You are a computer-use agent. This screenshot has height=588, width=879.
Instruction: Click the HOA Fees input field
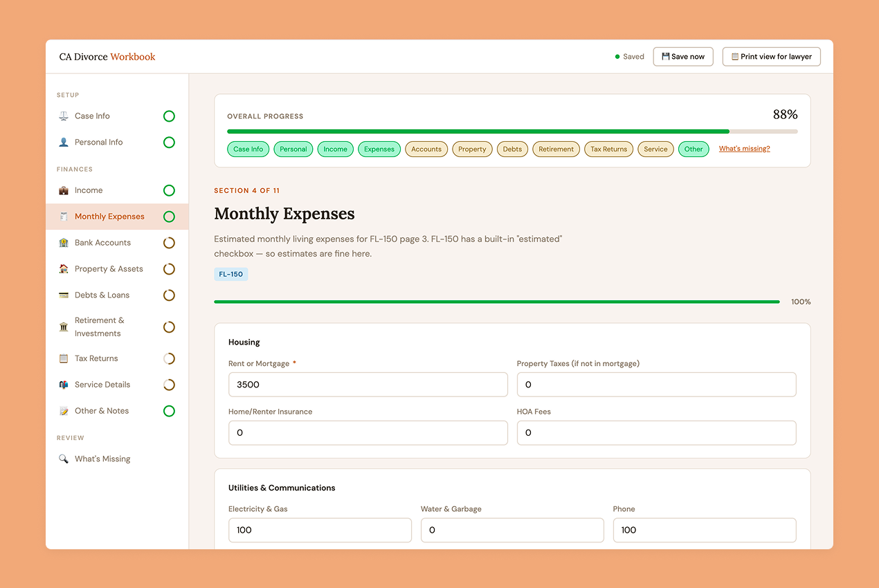[x=656, y=433]
